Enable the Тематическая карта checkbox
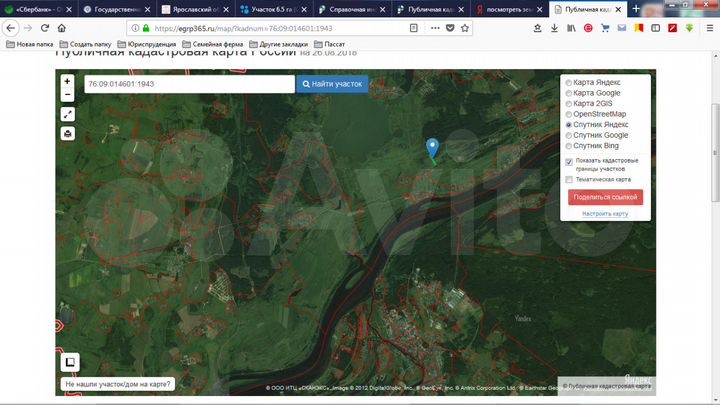720x405 pixels. coord(569,180)
